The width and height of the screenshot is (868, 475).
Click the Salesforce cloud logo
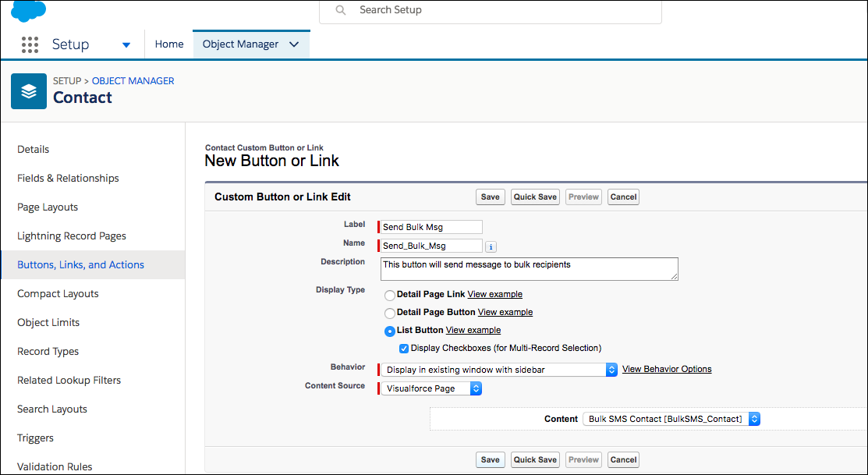click(x=29, y=11)
